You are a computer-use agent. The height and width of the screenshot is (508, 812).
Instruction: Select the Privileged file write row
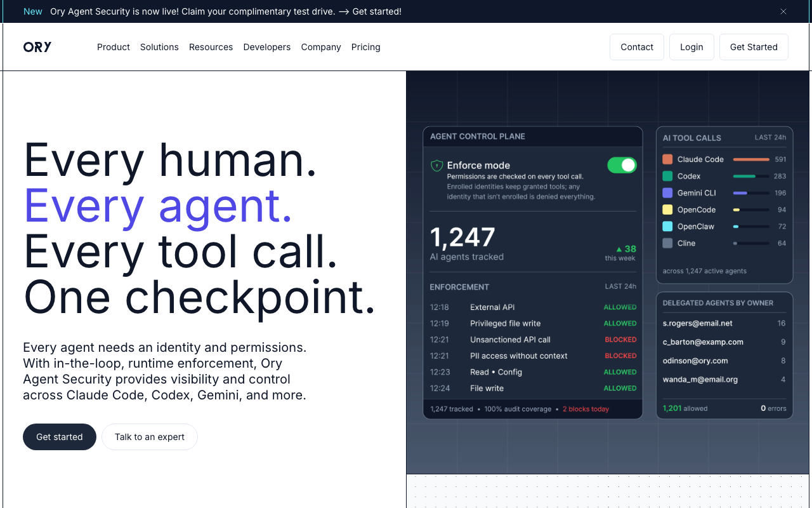click(x=533, y=323)
